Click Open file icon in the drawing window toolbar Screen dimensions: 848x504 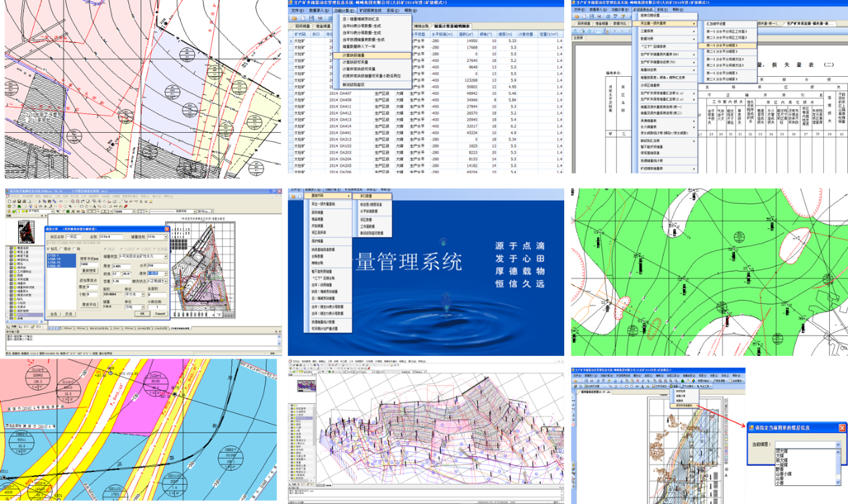point(15,201)
